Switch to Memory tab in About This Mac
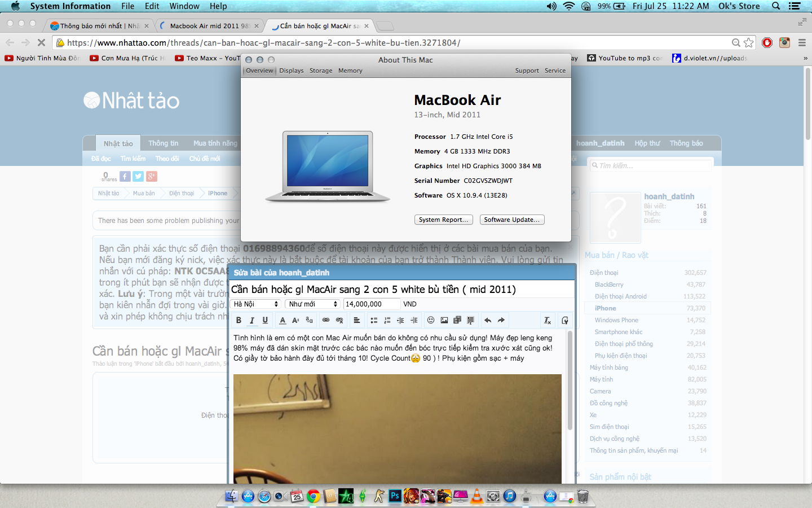 350,71
